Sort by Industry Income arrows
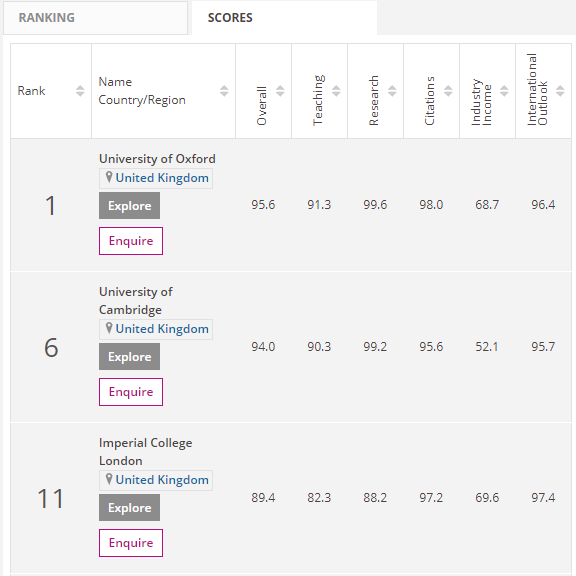 (x=504, y=91)
